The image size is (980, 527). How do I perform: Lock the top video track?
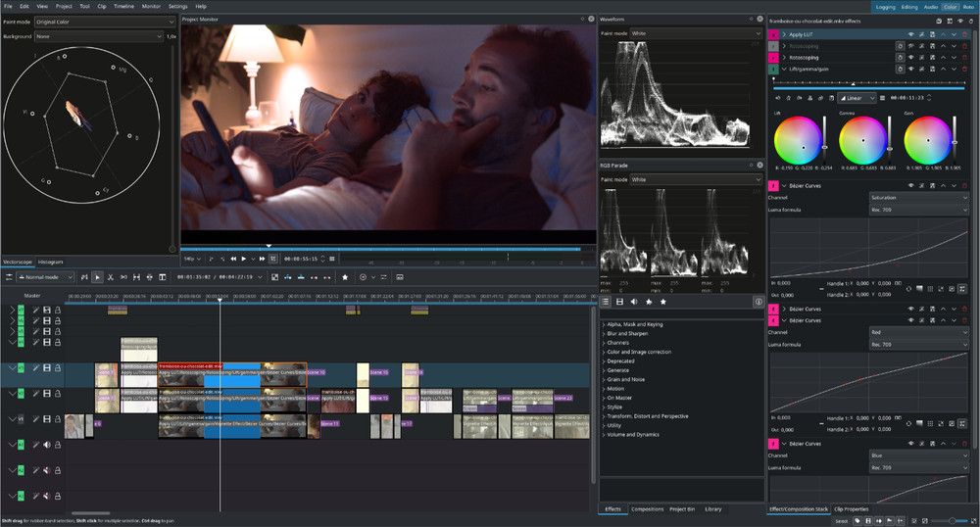pyautogui.click(x=58, y=310)
